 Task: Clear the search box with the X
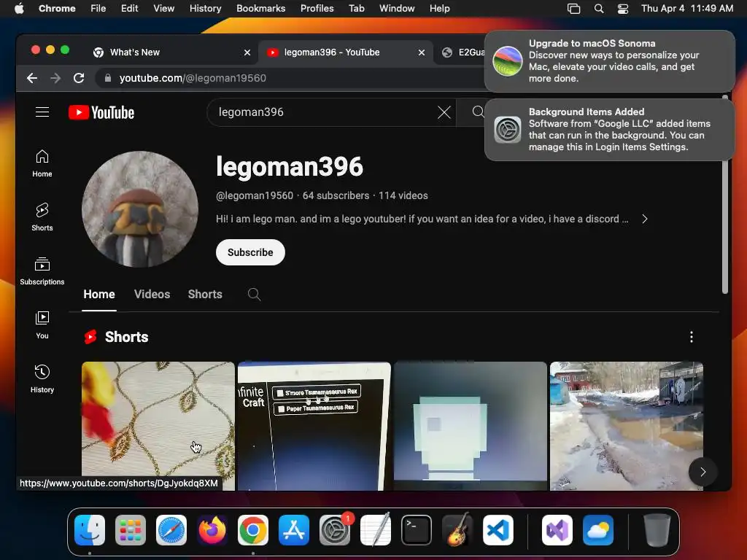(444, 112)
